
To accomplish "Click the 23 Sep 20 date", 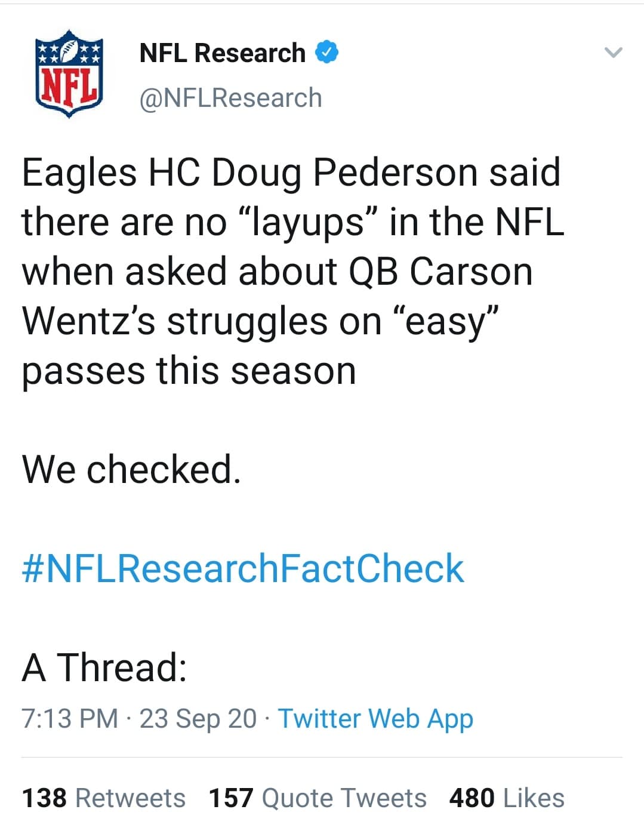I will coord(198,718).
